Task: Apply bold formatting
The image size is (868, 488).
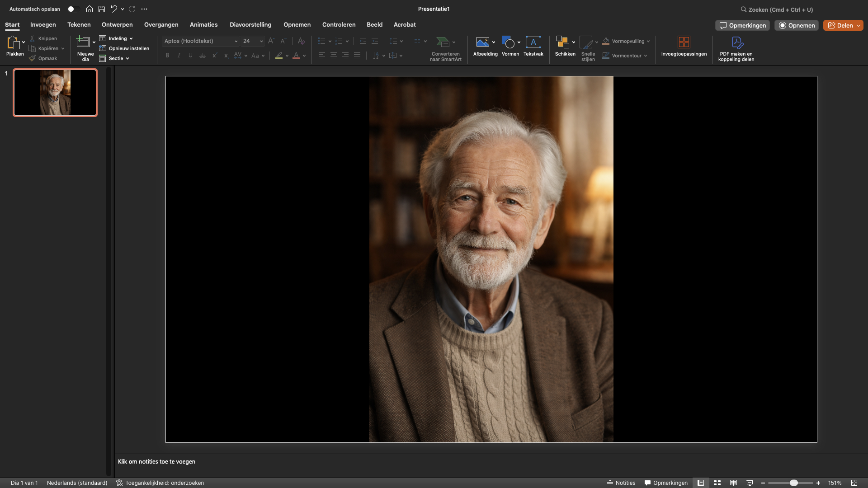Action: pyautogui.click(x=167, y=55)
